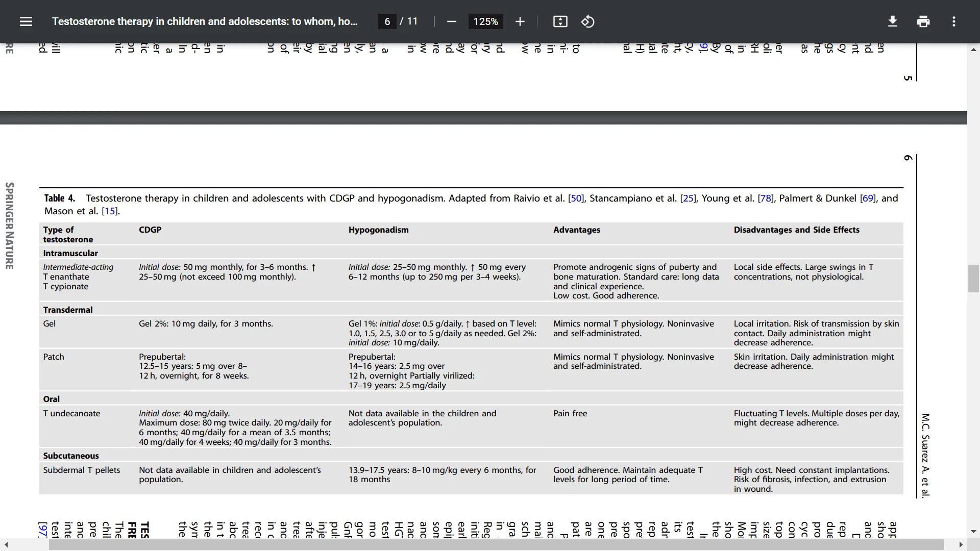Click the 'CDGP' column header
The image size is (980, 551).
(150, 230)
